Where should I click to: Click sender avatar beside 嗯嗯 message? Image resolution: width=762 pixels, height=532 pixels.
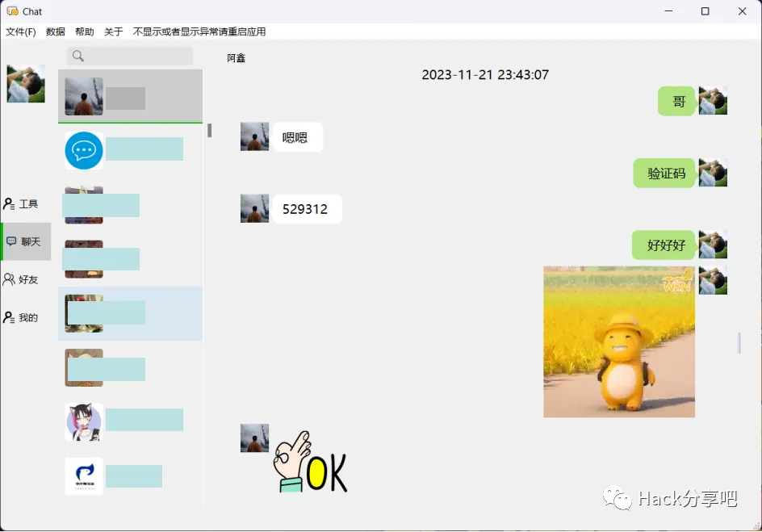(x=254, y=136)
